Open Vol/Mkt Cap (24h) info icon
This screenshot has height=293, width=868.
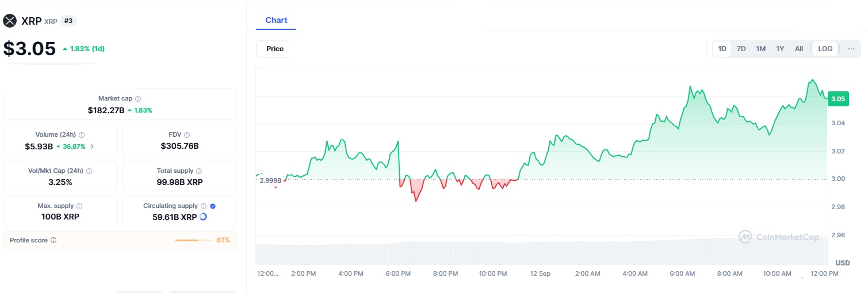89,171
